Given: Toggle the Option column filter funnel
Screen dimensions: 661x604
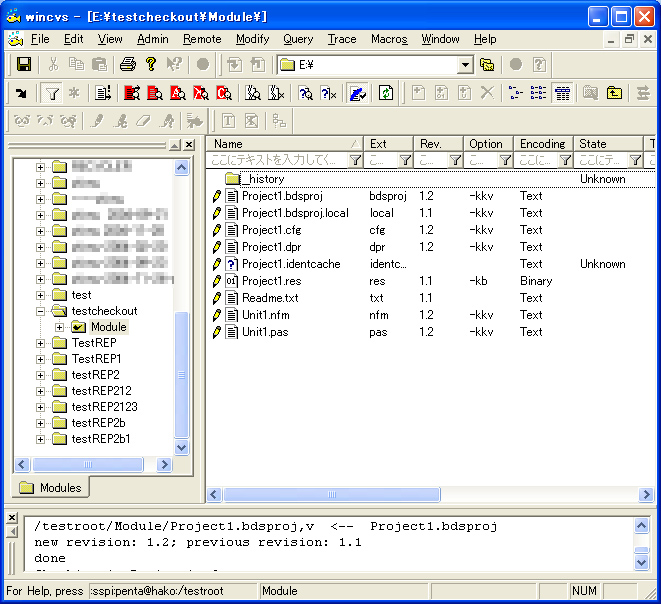Looking at the screenshot, I should tap(505, 160).
